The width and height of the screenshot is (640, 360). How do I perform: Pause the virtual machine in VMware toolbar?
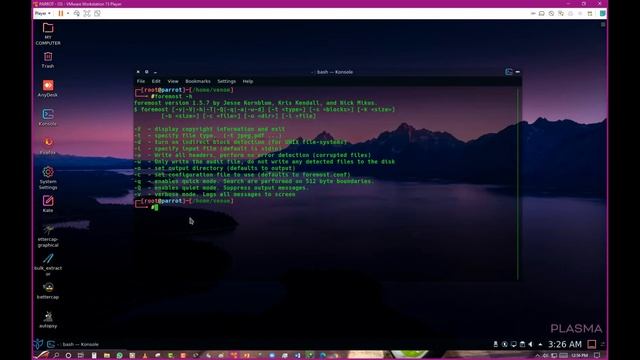(x=61, y=13)
